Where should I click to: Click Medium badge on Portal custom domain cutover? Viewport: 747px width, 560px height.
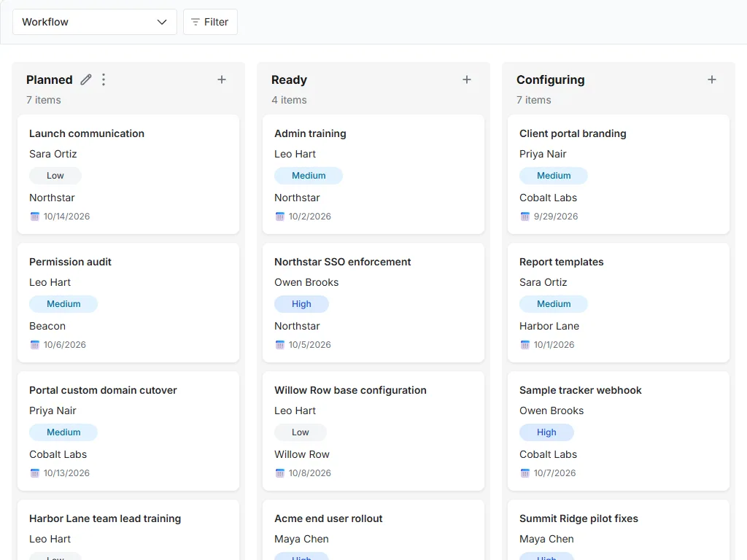point(63,432)
